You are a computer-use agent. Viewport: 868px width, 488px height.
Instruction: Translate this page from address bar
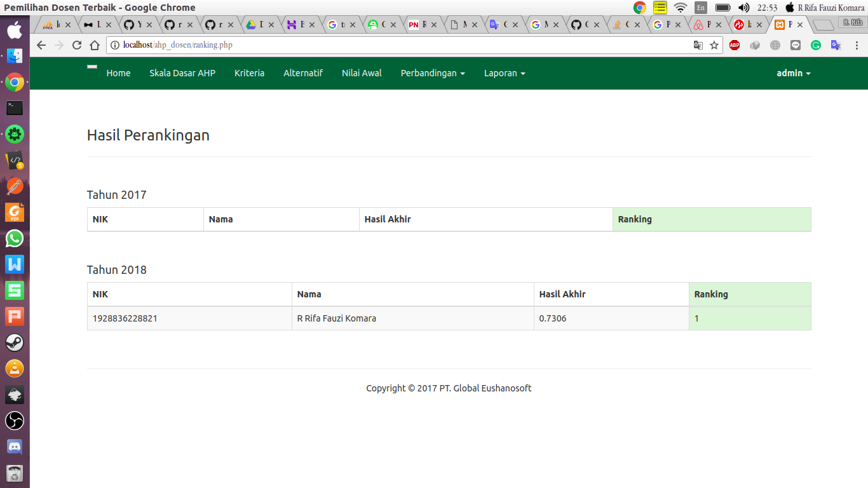(x=698, y=45)
